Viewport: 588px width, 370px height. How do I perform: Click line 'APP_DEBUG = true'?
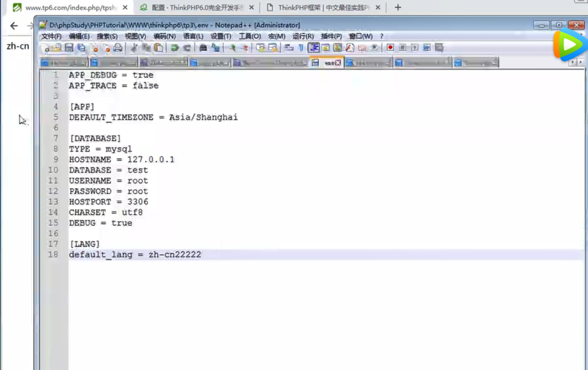(x=111, y=75)
